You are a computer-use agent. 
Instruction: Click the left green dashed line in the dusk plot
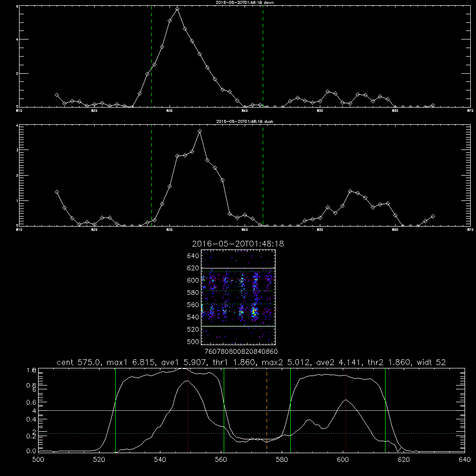pyautogui.click(x=151, y=175)
